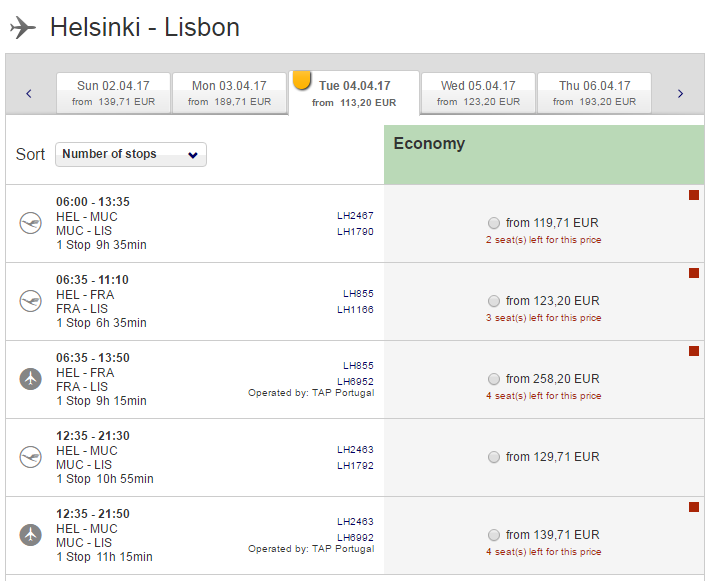Select the Thu 06.04.17 date tab

point(594,93)
